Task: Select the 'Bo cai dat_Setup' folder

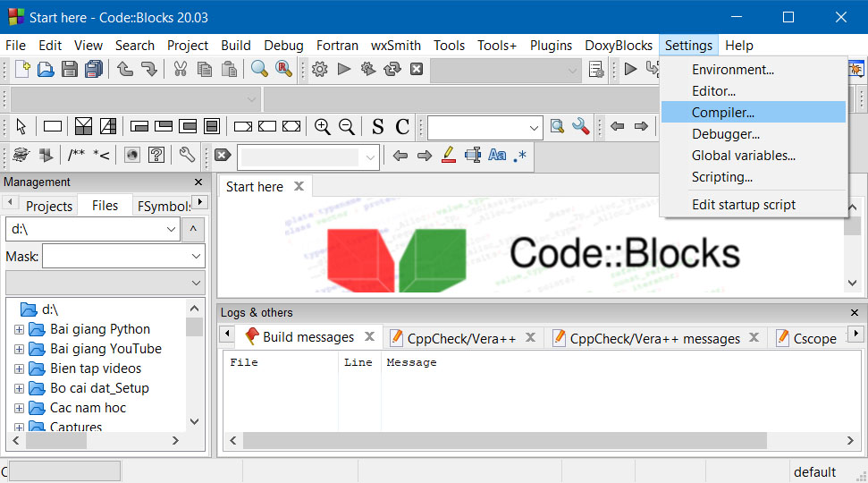Action: point(99,388)
